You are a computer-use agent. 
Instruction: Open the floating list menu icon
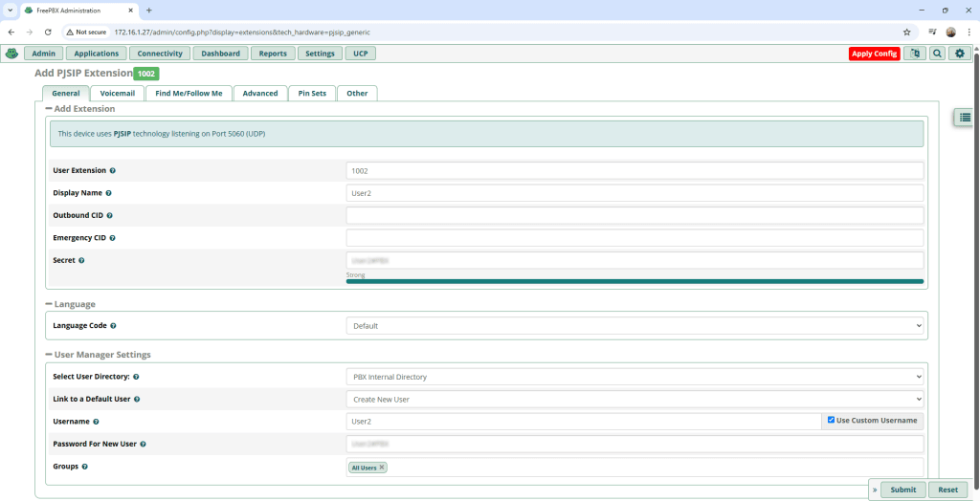click(966, 117)
